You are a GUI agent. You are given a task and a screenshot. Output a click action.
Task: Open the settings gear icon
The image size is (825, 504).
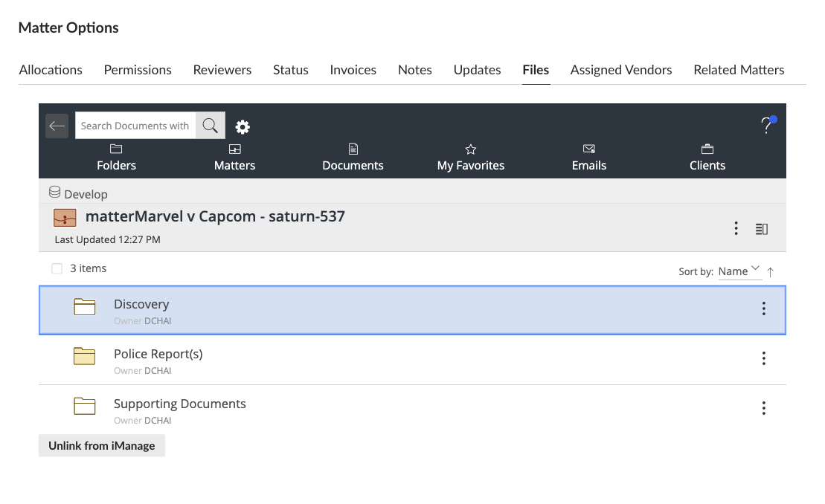click(x=243, y=126)
